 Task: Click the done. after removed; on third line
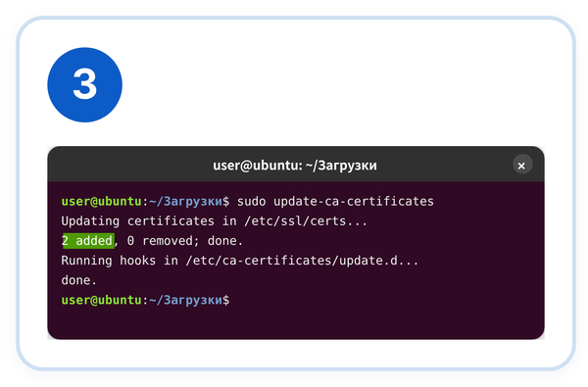click(x=225, y=241)
